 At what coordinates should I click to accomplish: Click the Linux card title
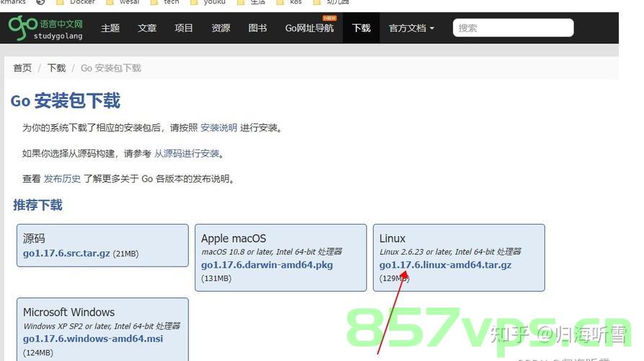[392, 238]
